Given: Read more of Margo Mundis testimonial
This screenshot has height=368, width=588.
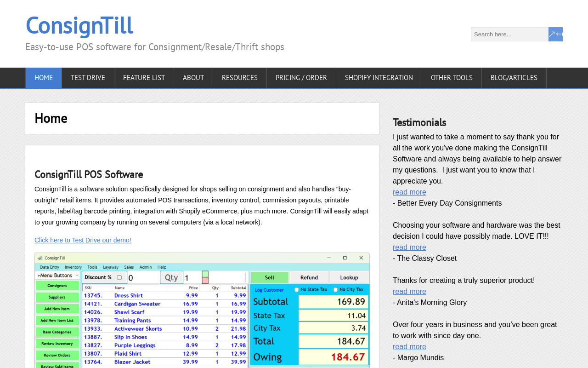Looking at the screenshot, I should [x=409, y=347].
